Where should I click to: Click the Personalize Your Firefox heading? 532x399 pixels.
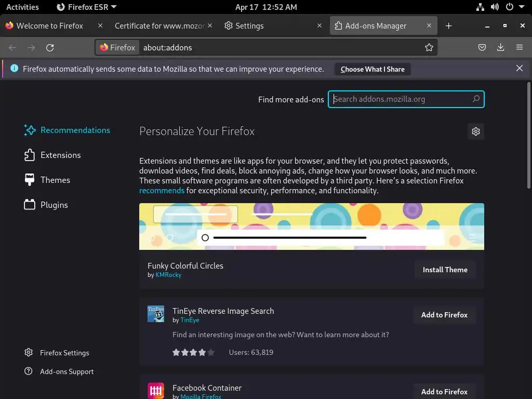click(x=197, y=131)
